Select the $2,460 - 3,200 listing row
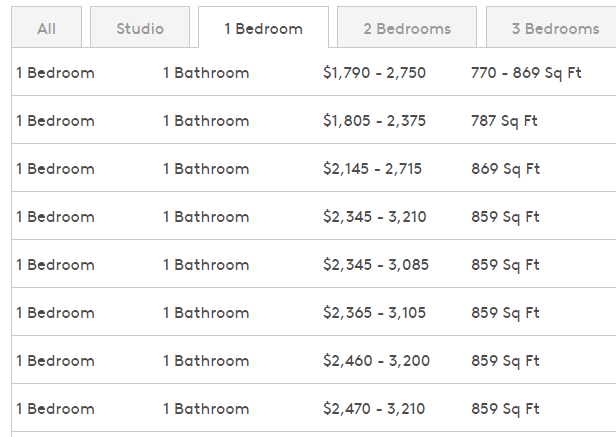This screenshot has height=437, width=616. 314,360
